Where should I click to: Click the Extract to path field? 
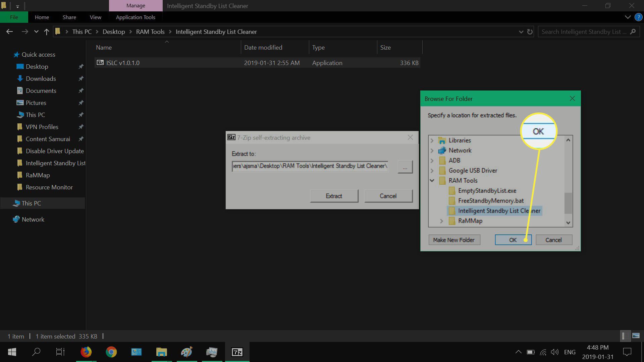[310, 166]
